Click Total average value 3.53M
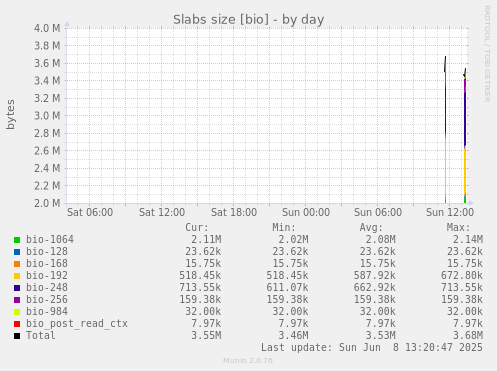 point(381,335)
